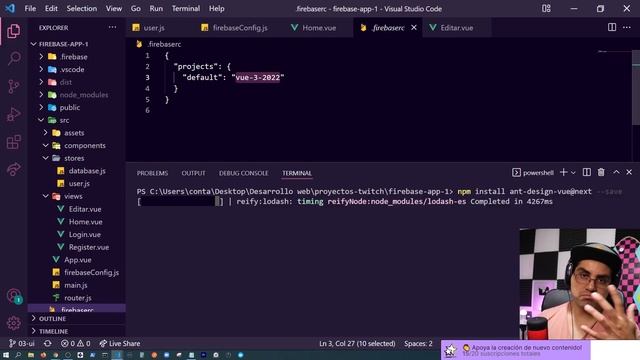
Task: Open the Selection menu
Action: [82, 9]
